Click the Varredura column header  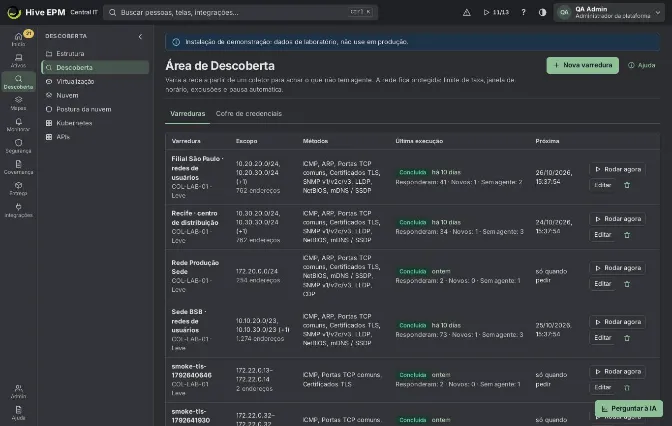point(186,141)
